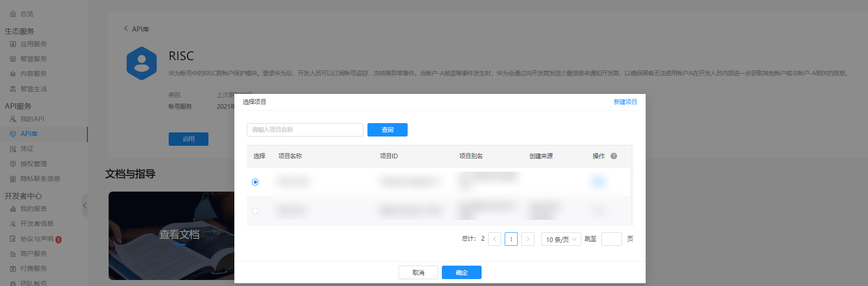Select page 1 in pagination

(x=511, y=239)
